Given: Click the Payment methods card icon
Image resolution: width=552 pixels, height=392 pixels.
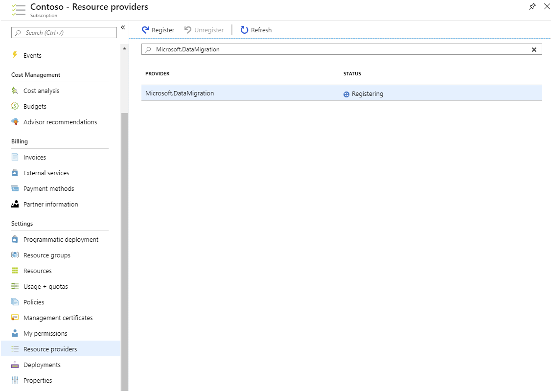Looking at the screenshot, I should click(15, 188).
